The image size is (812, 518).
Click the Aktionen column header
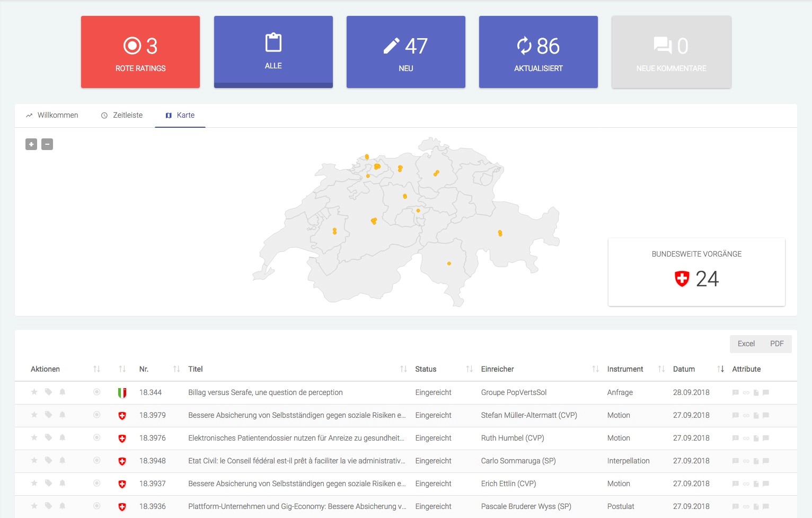click(45, 369)
